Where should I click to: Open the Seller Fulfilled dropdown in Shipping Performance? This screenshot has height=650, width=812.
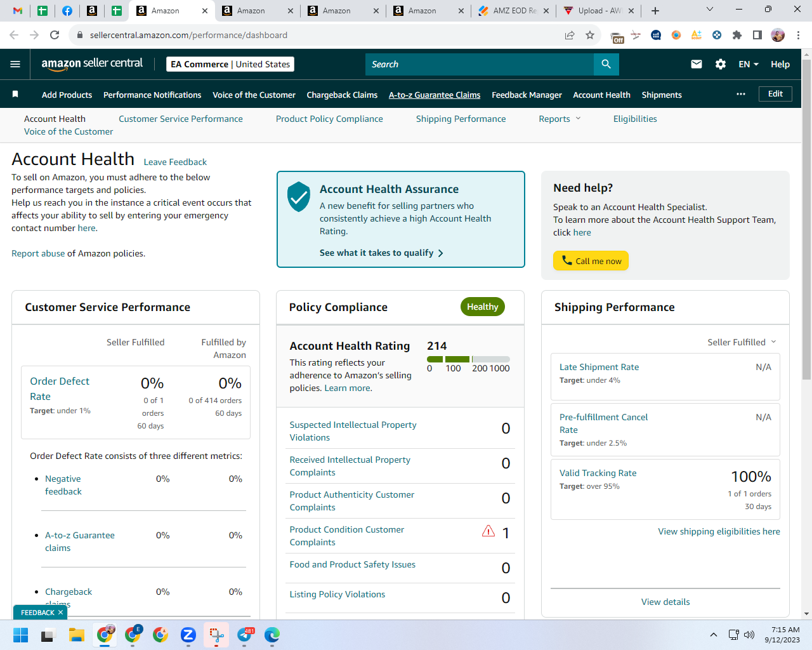(742, 342)
